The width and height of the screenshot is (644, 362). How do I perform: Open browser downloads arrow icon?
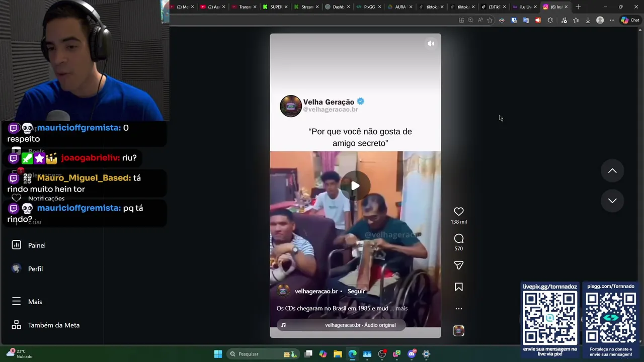588,20
